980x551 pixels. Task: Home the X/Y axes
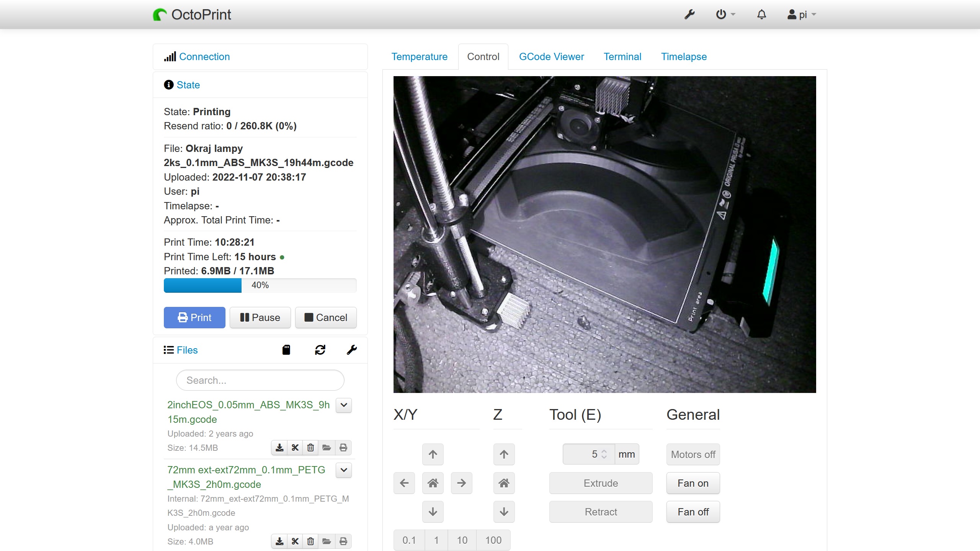[x=433, y=483]
